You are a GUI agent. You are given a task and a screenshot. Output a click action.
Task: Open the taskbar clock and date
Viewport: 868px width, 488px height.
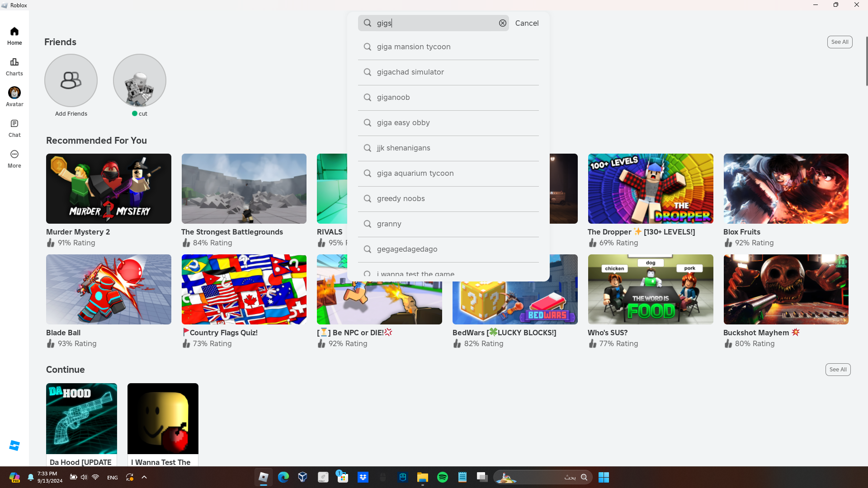point(50,477)
